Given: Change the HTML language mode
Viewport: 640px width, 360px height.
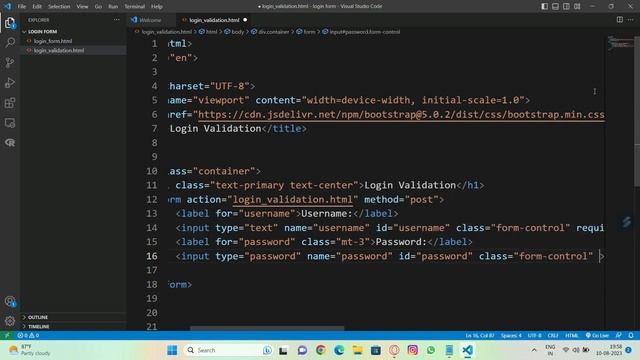Looking at the screenshot, I should click(572, 335).
